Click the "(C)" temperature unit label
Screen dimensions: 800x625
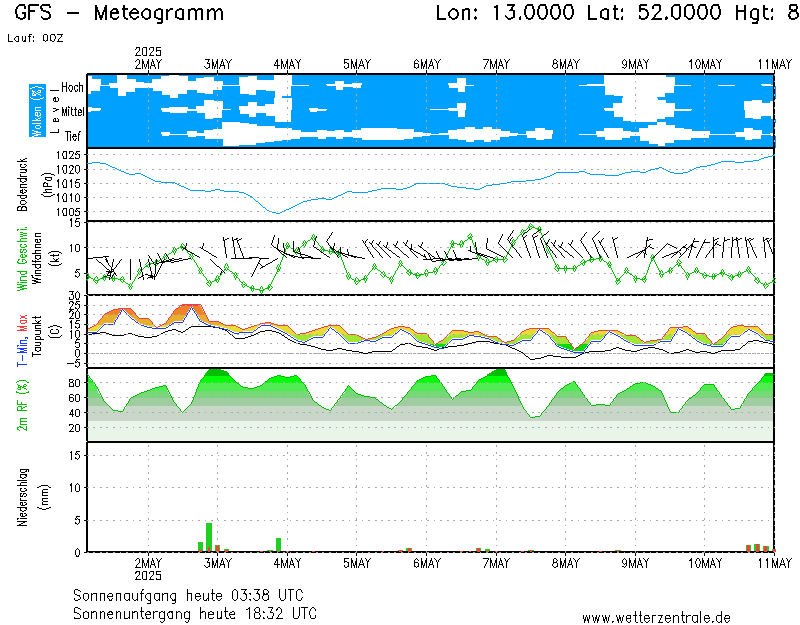coord(56,332)
